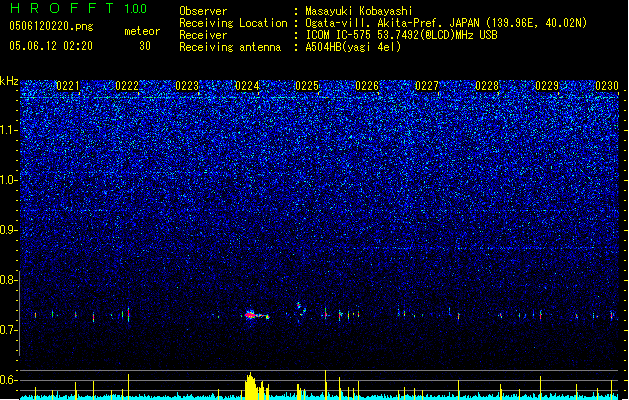This screenshot has width=629, height=400.
Task: Click the 0.6 kHz axis label
Action: (x=8, y=380)
